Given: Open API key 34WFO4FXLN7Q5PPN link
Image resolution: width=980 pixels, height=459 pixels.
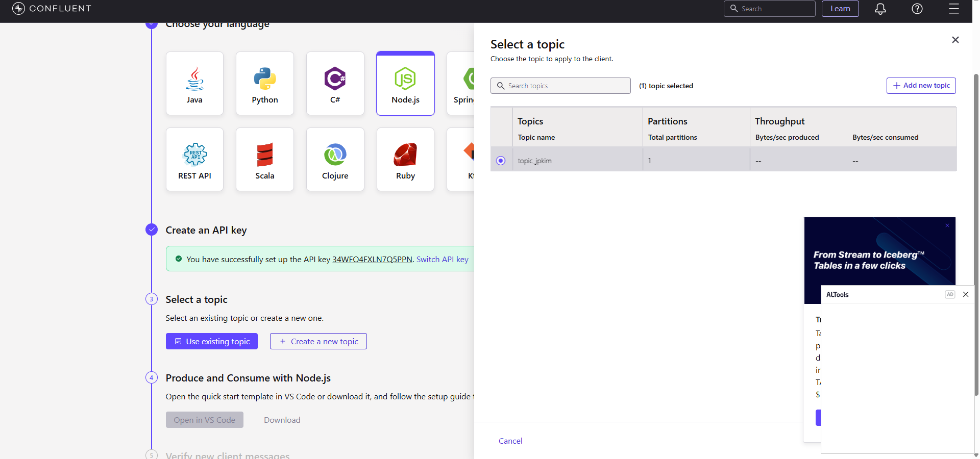Looking at the screenshot, I should pyautogui.click(x=372, y=259).
